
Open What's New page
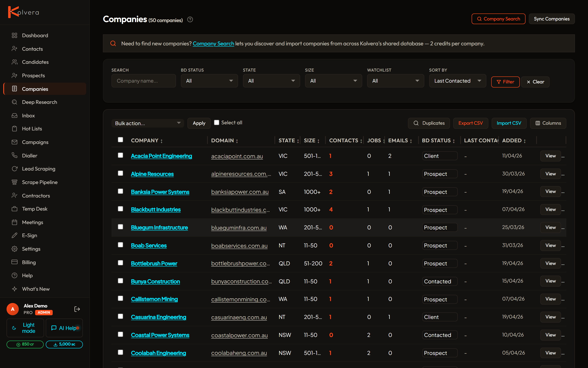(x=45, y=289)
